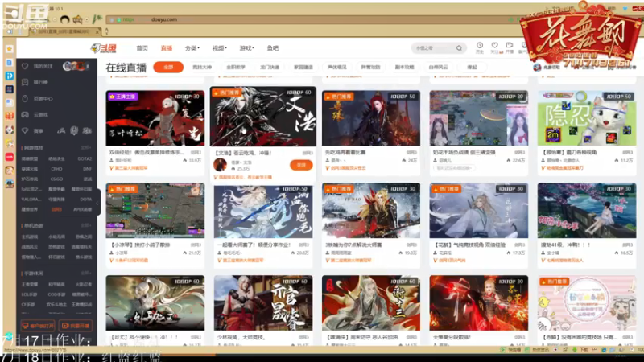The image size is (644, 362).
Task: Click the mouse icon in the sidebar
Action: (x=25, y=98)
